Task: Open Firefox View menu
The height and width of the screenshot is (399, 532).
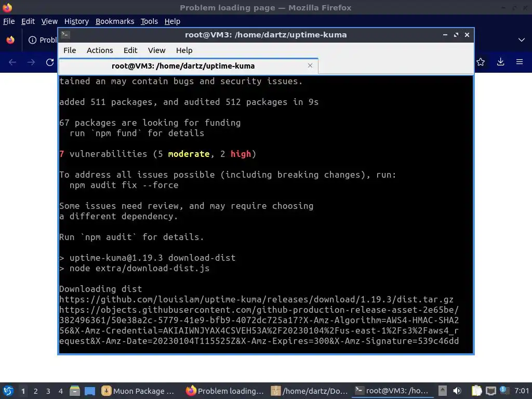Action: pos(49,21)
